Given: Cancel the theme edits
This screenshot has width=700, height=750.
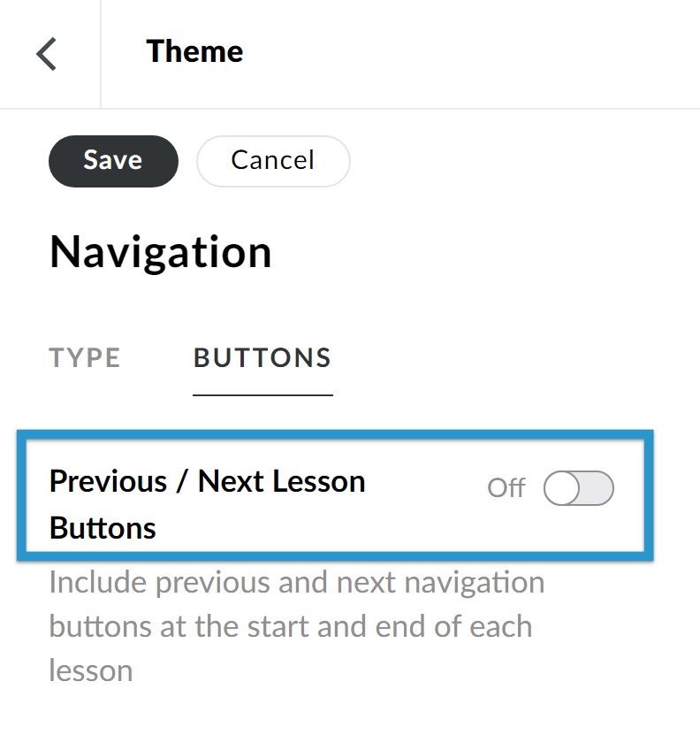Looking at the screenshot, I should (272, 160).
